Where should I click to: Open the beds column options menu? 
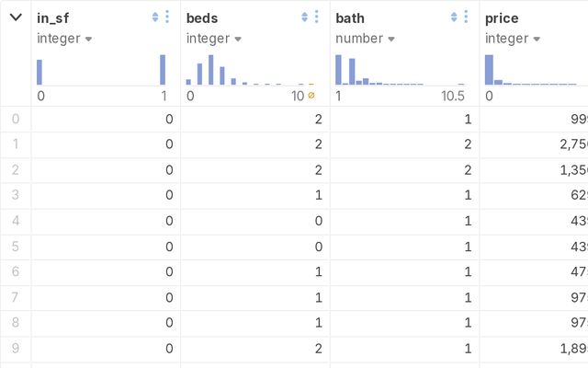316,17
